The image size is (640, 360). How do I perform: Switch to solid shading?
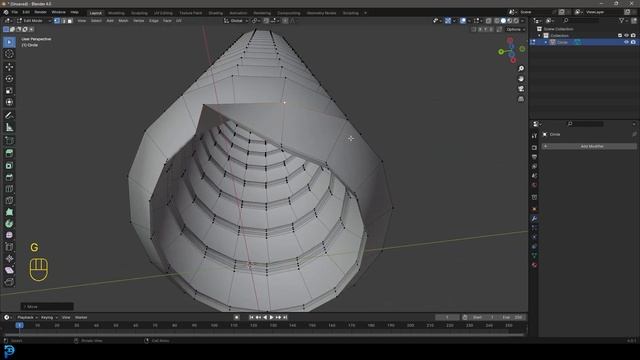point(503,20)
